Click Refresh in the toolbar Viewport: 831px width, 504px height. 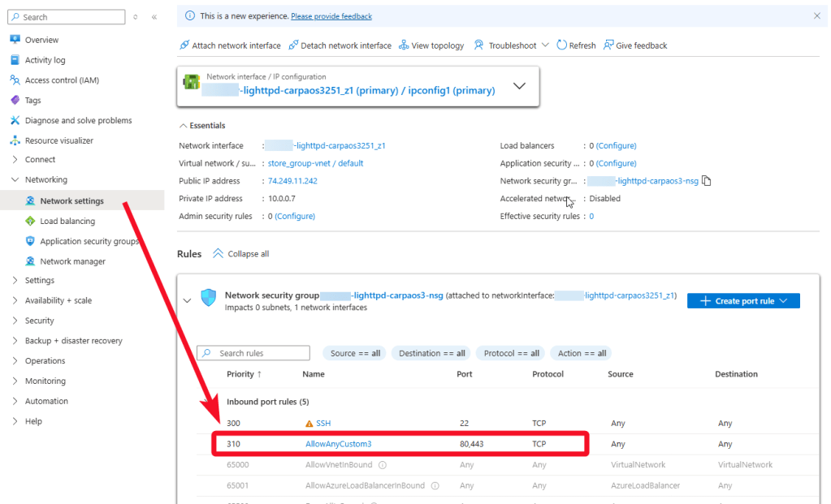[x=576, y=45]
